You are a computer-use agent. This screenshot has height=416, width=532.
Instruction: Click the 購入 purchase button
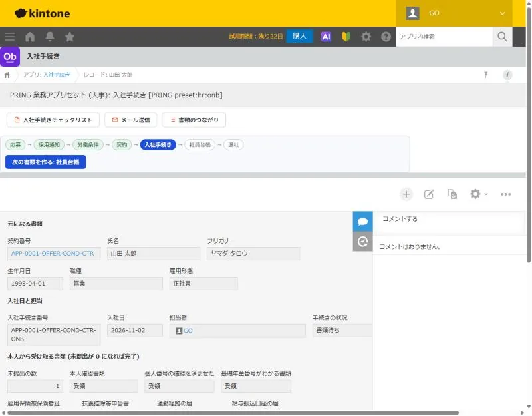pyautogui.click(x=299, y=37)
